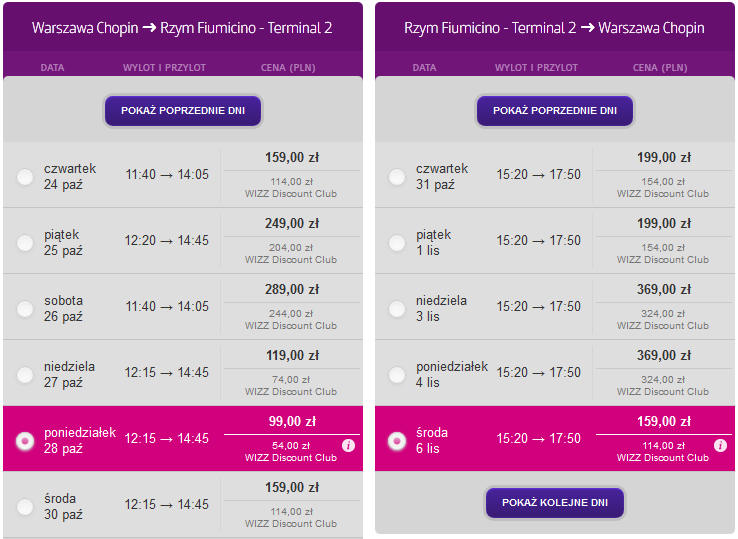Open info icon for 28 paź fare

(x=348, y=445)
